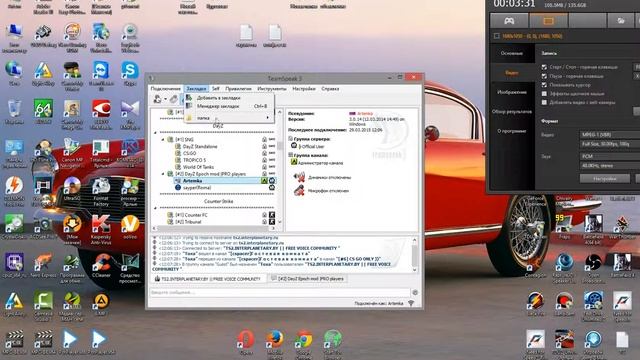Click the TeamSpeak connect toolbar icon
This screenshot has width=640, height=360.
(x=157, y=99)
